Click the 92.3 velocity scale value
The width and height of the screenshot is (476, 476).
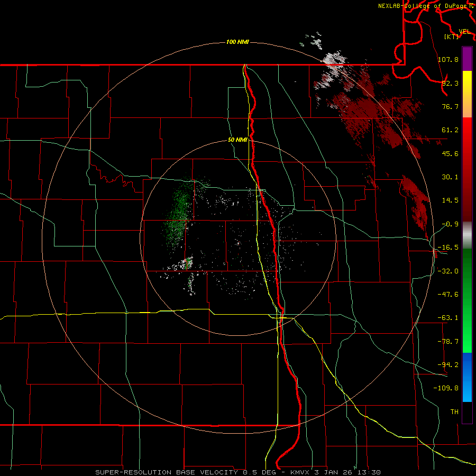tap(450, 83)
